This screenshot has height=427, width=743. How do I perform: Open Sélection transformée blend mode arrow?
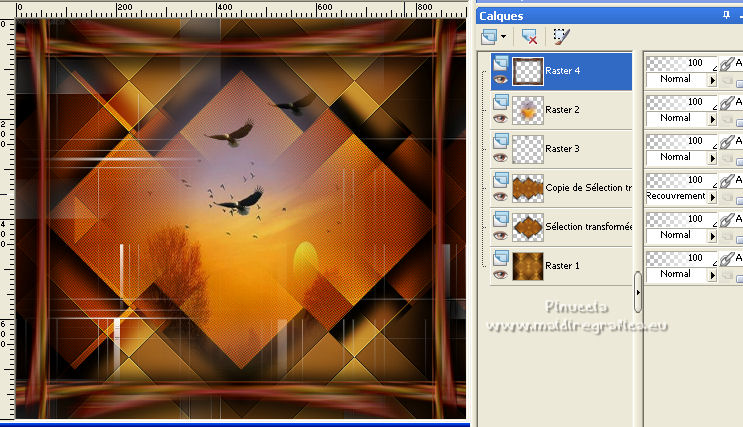click(712, 236)
